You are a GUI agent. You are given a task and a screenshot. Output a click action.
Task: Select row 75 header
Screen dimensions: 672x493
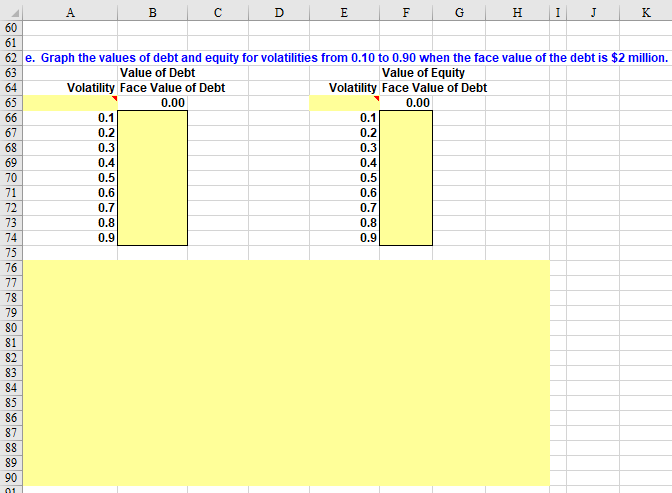(11, 253)
